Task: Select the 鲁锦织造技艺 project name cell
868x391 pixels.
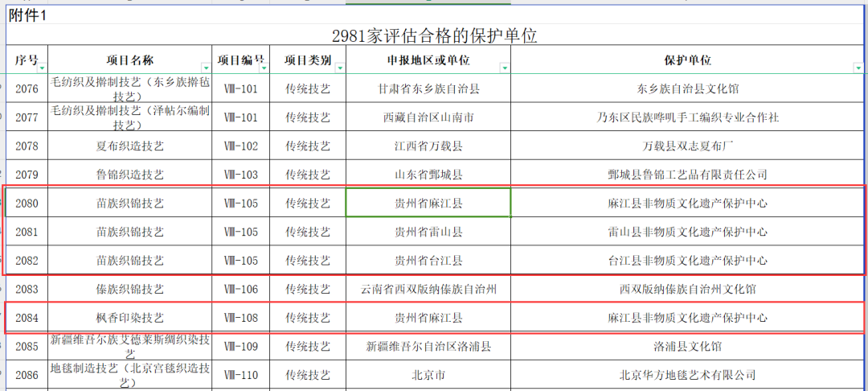Action: (130, 174)
